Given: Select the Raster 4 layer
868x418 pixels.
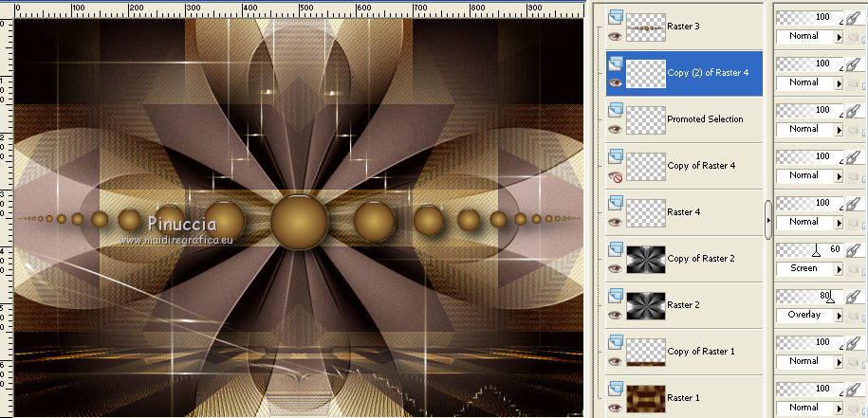Looking at the screenshot, I should click(681, 212).
